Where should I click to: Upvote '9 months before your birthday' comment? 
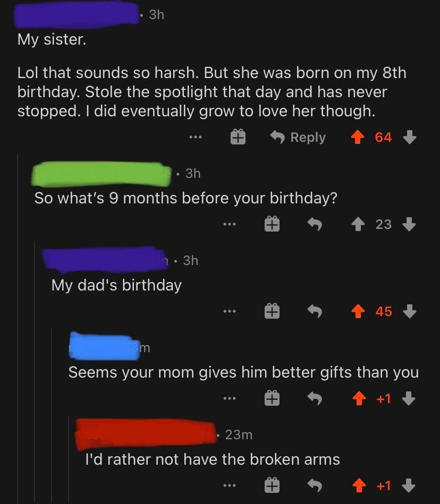(359, 225)
